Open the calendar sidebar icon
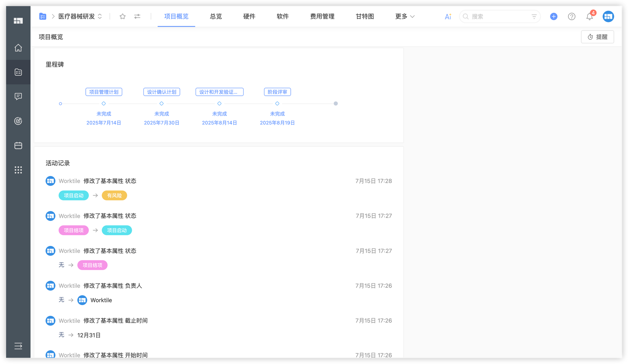Image resolution: width=628 pixels, height=364 pixels. coord(18,145)
